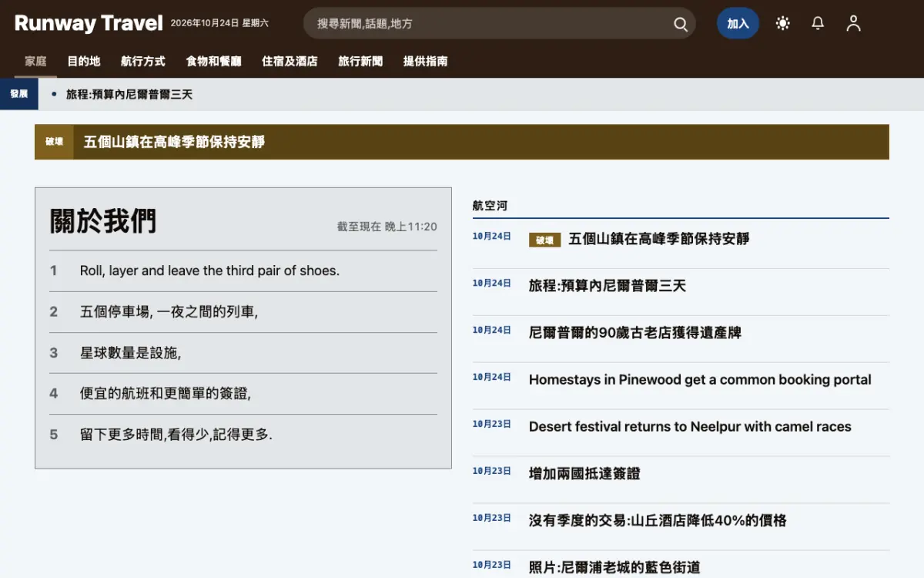Image resolution: width=924 pixels, height=578 pixels.
Task: Open the notifications bell
Action: (818, 23)
